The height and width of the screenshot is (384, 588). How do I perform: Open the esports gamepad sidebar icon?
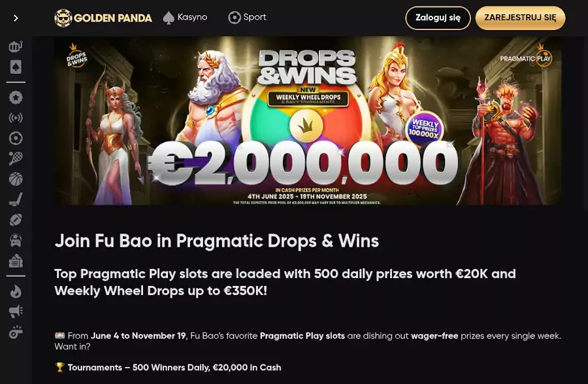click(16, 240)
